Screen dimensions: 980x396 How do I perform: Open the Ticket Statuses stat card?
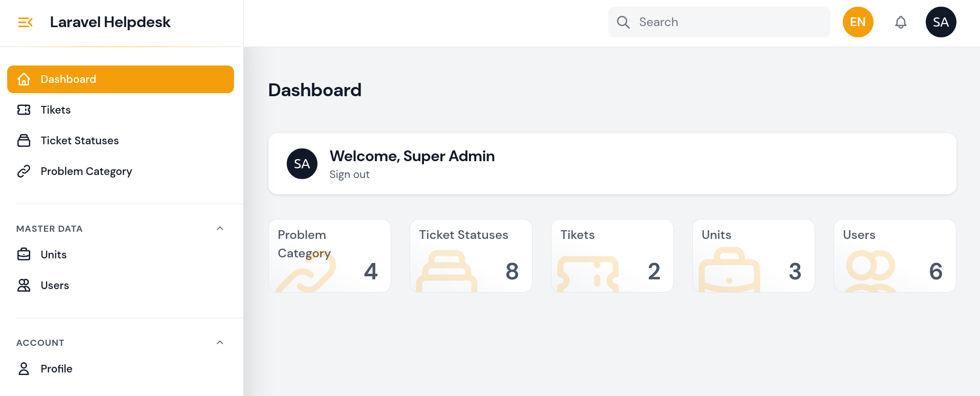coord(471,256)
